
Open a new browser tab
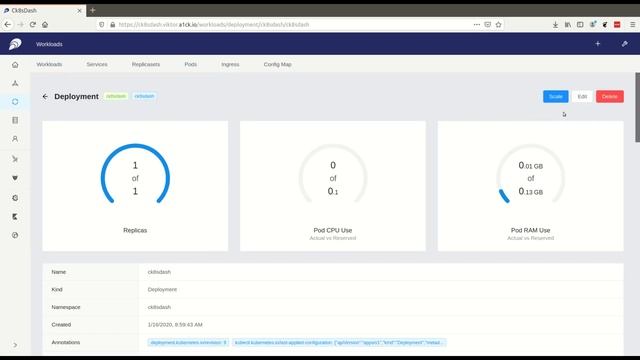(x=93, y=10)
